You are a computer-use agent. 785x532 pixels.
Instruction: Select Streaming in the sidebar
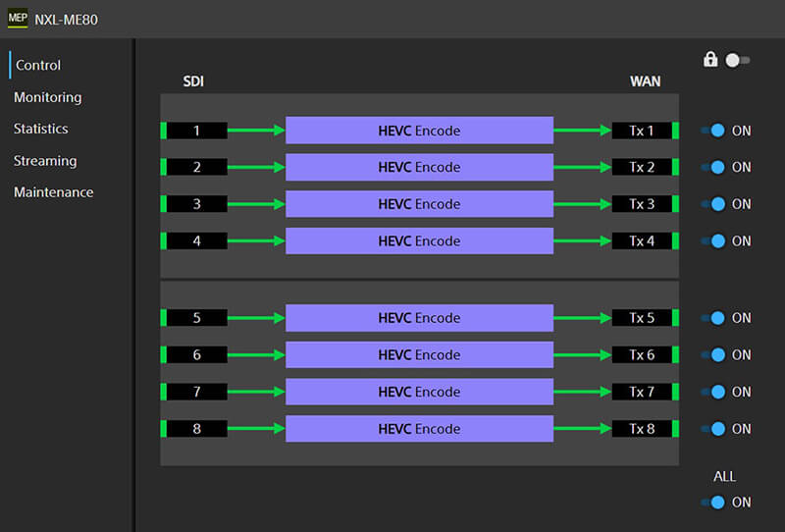(44, 160)
